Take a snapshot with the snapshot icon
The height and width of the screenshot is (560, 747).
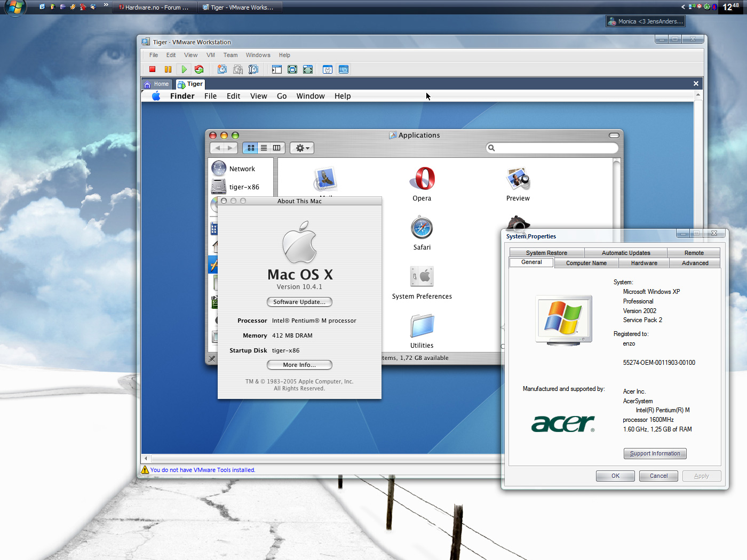(222, 69)
